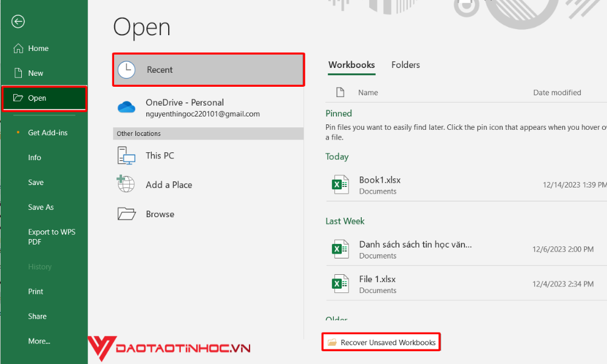
Task: Open More... options in sidebar
Action: pyautogui.click(x=39, y=341)
